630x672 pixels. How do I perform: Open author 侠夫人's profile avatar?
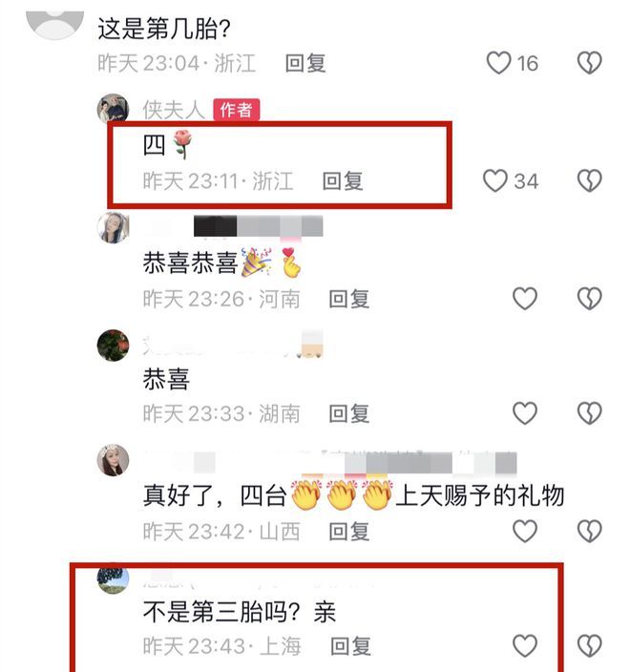point(114,109)
